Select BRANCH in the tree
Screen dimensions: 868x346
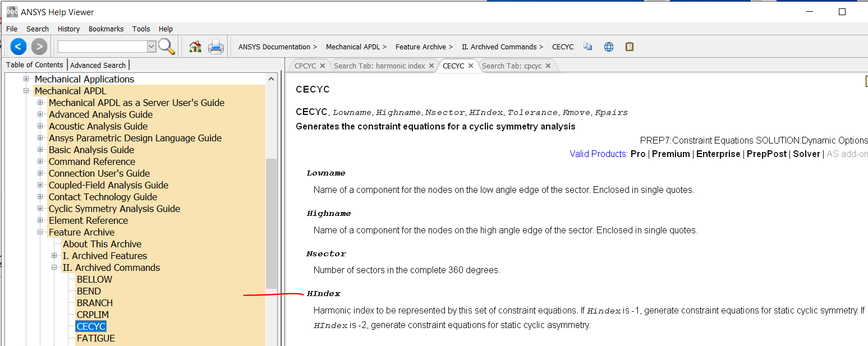point(95,303)
